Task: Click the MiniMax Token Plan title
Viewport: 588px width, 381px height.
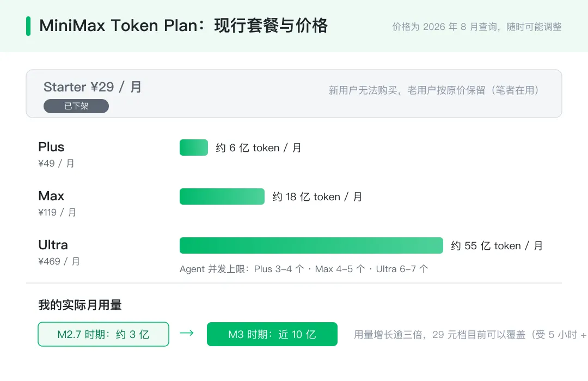Action: tap(183, 26)
